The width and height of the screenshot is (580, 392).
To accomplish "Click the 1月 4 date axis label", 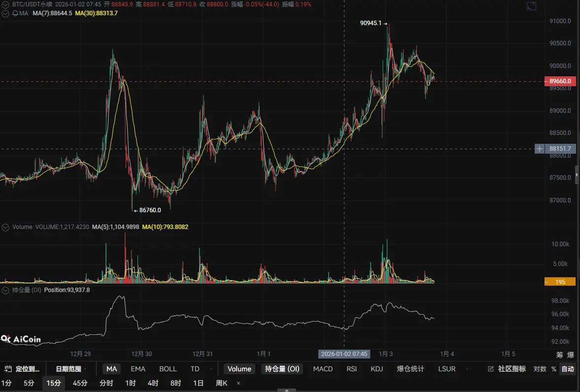I will point(447,354).
